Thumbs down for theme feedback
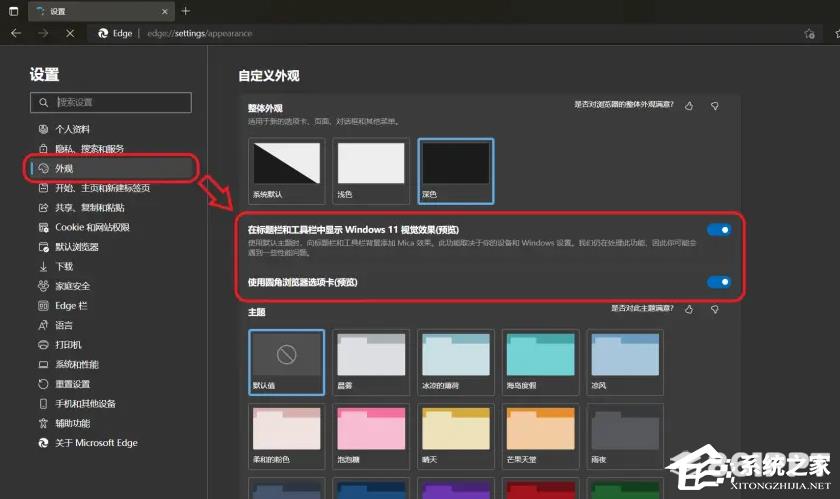 tap(715, 309)
